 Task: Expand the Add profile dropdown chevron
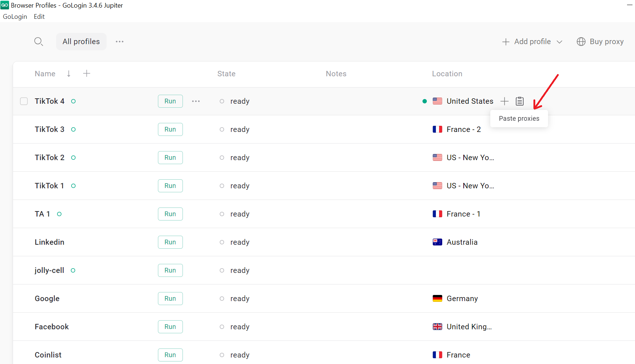click(x=559, y=42)
